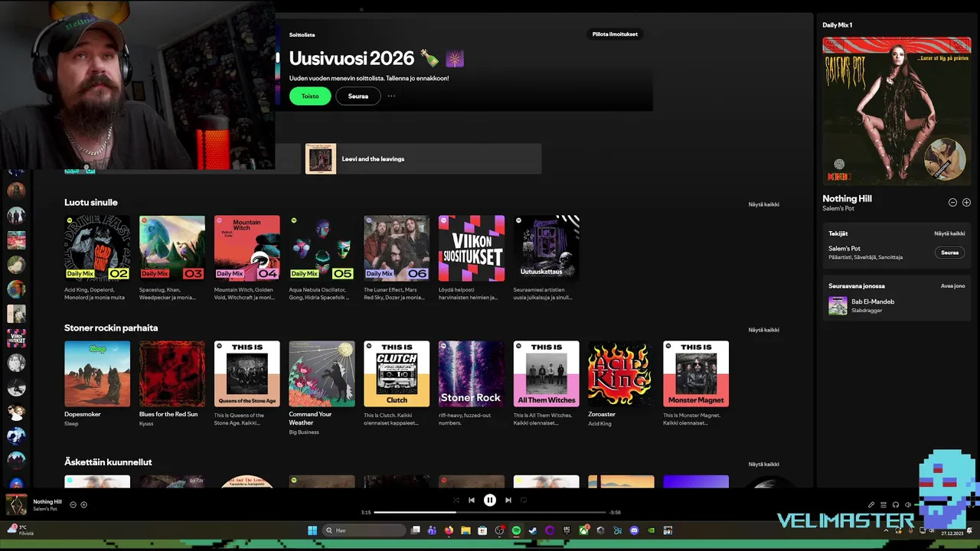Toggle shuffle in the player bar
This screenshot has width=980, height=551.
456,500
